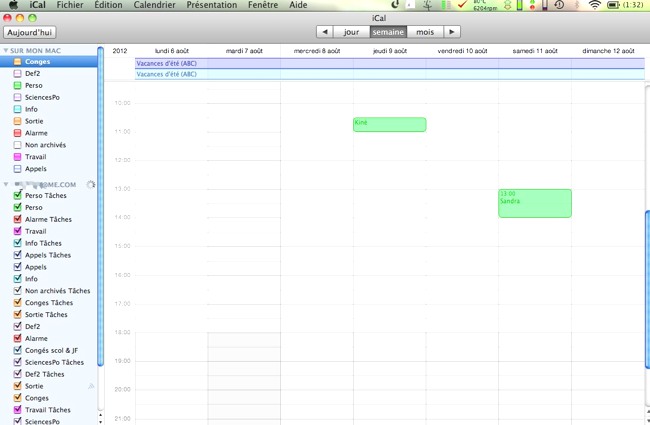Open the Time Machine menu bar icon

point(559,5)
